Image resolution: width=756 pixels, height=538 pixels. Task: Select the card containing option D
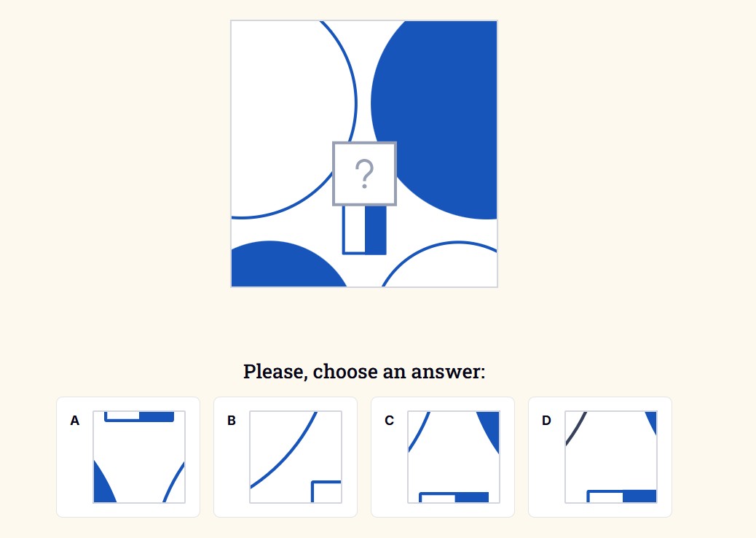pyautogui.click(x=599, y=457)
